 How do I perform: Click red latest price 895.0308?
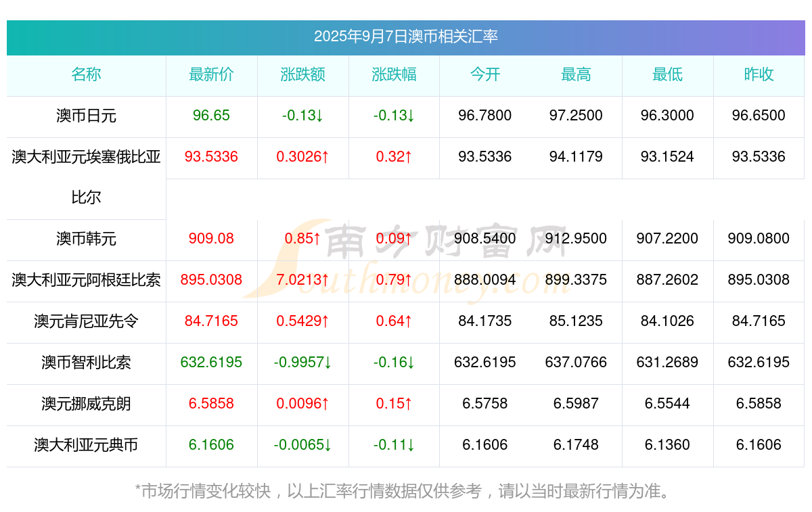pos(211,279)
